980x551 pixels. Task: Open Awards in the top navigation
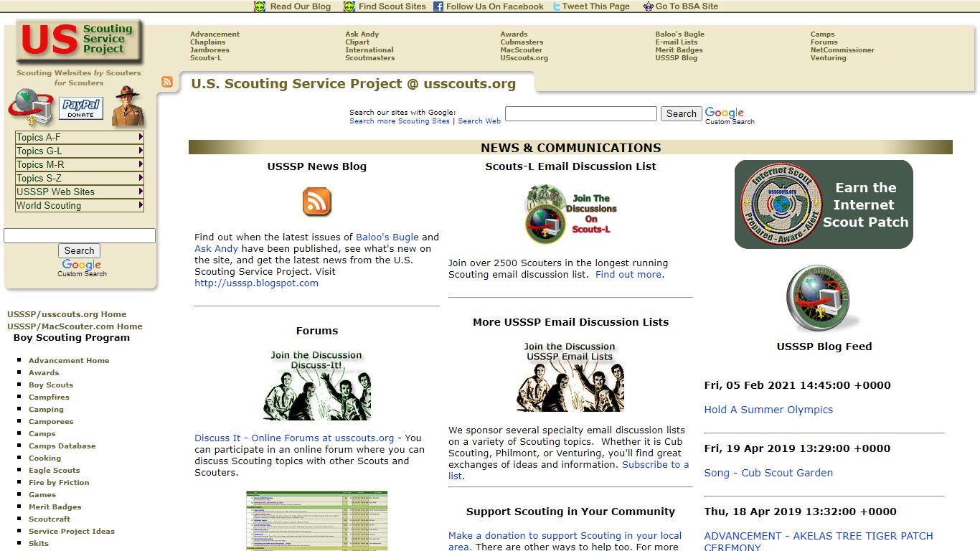pyautogui.click(x=514, y=34)
